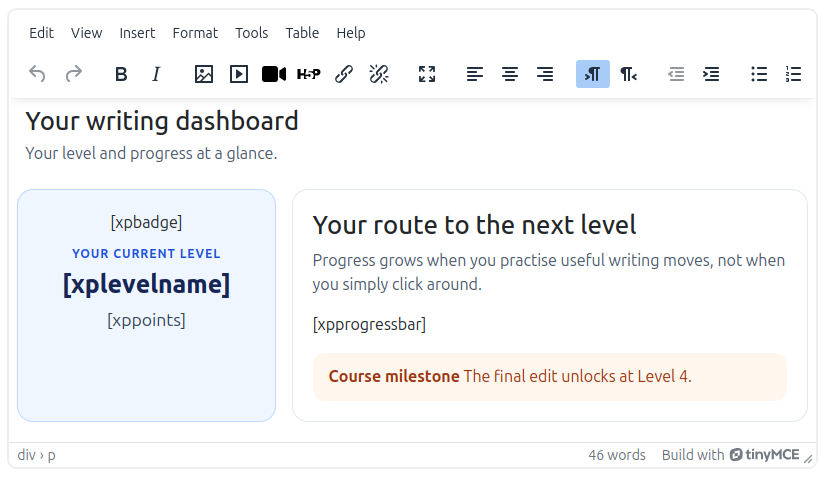The height and width of the screenshot is (477, 827).
Task: Click the Redo arrow icon
Action: (x=74, y=74)
